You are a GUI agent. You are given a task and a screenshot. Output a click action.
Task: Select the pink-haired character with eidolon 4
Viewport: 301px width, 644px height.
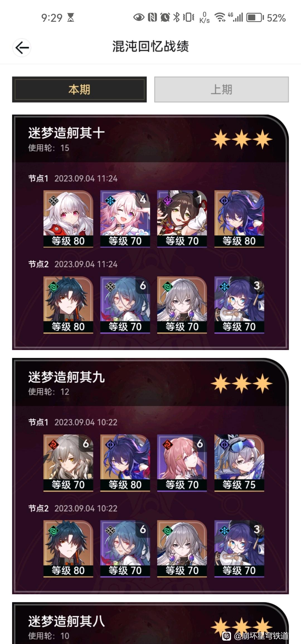point(125,219)
